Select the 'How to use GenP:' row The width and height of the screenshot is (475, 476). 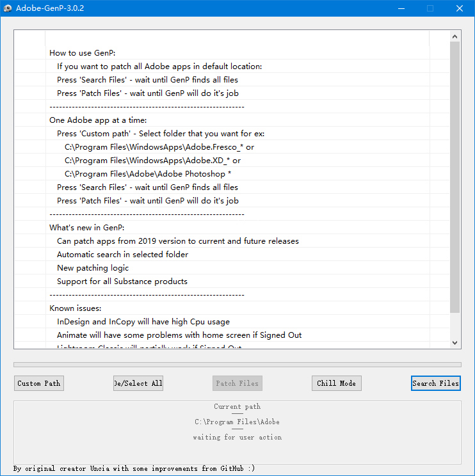pyautogui.click(x=232, y=53)
